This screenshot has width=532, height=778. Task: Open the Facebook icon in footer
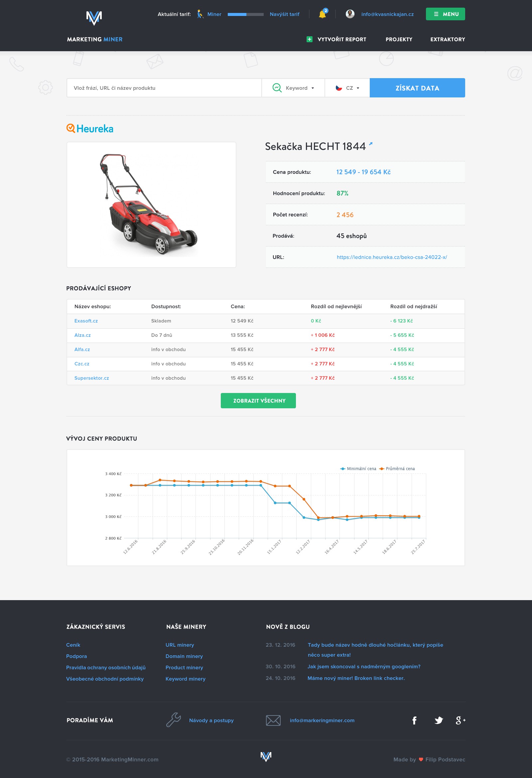(414, 720)
